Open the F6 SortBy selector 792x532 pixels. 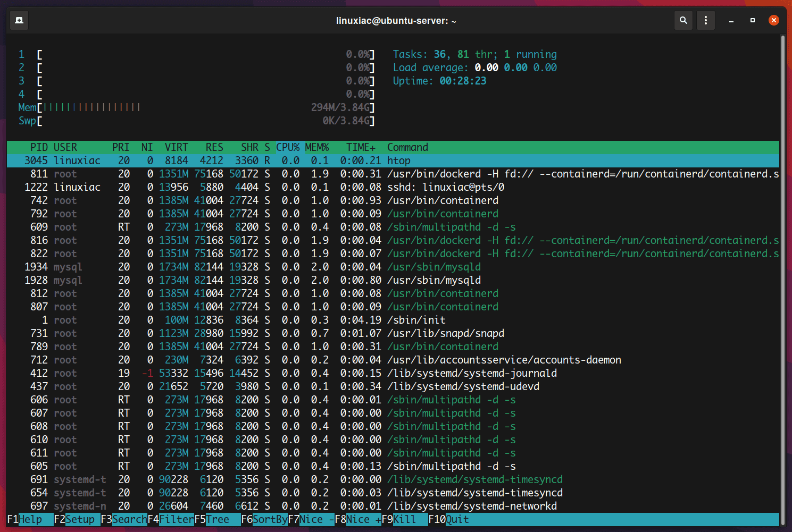pyautogui.click(x=264, y=519)
